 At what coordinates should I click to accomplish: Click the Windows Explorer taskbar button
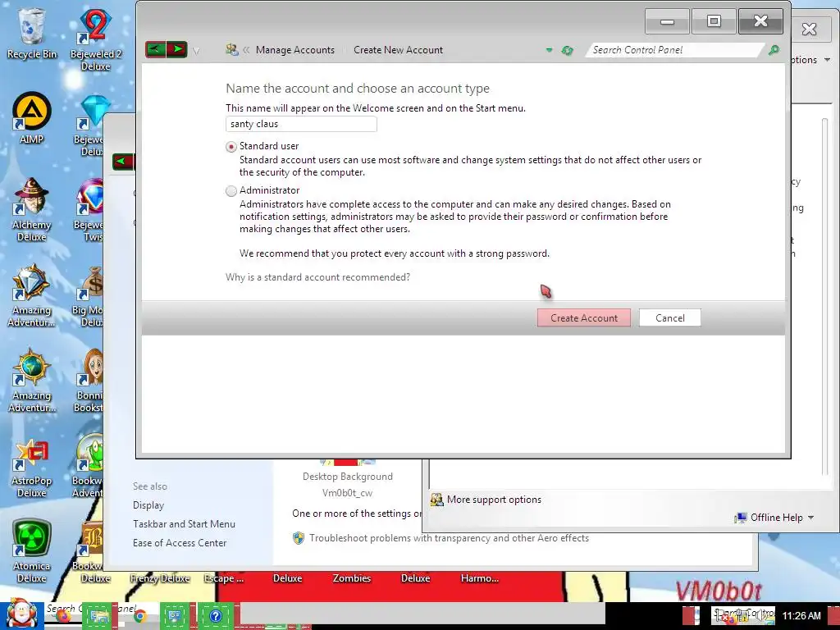[x=99, y=616]
